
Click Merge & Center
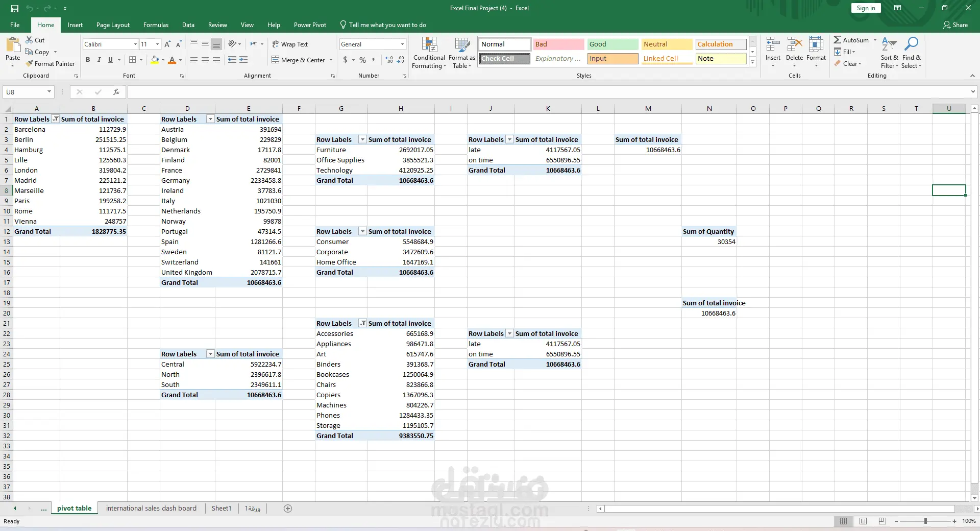pos(298,60)
